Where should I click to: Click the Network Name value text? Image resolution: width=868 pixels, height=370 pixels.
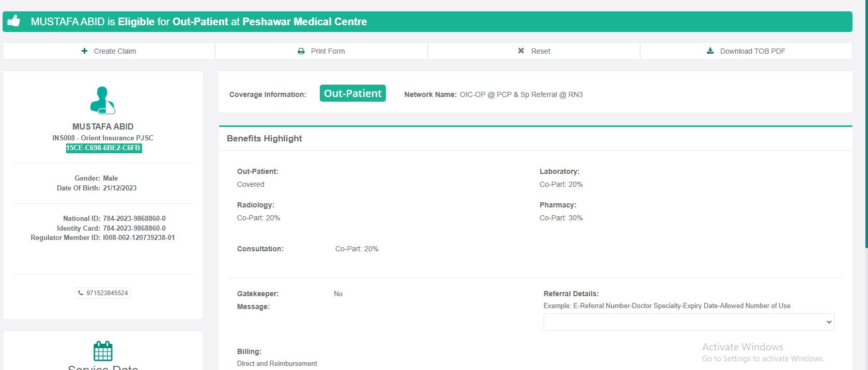(521, 94)
